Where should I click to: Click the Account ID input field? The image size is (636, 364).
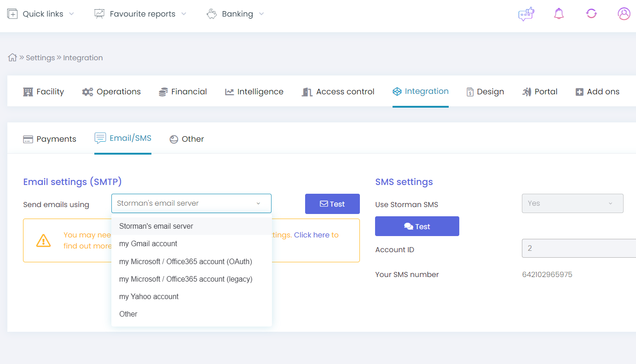579,248
